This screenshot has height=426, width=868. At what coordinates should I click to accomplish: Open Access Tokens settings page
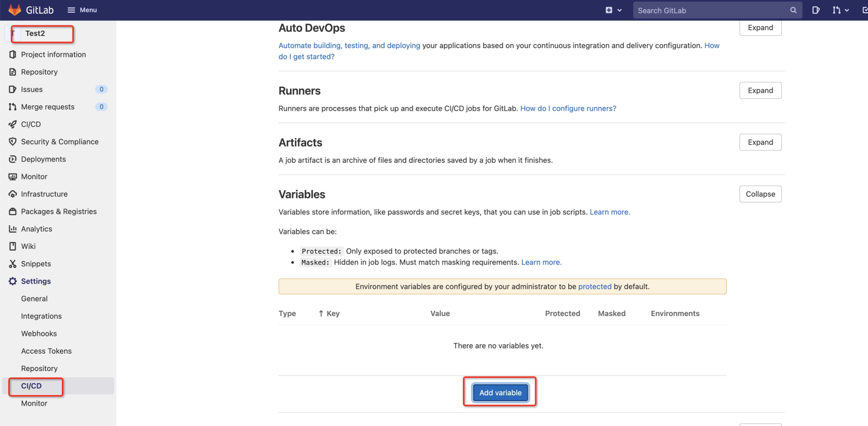46,351
